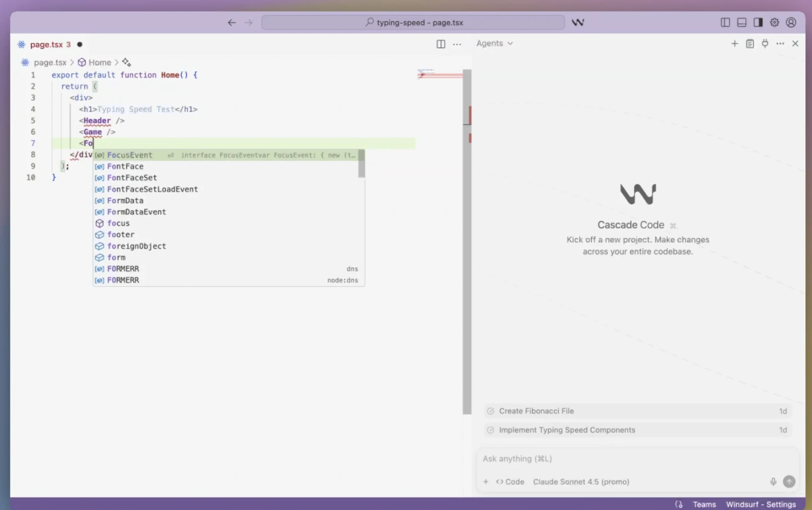Open the Claude Sonnet 4.5 model selector

coord(581,482)
